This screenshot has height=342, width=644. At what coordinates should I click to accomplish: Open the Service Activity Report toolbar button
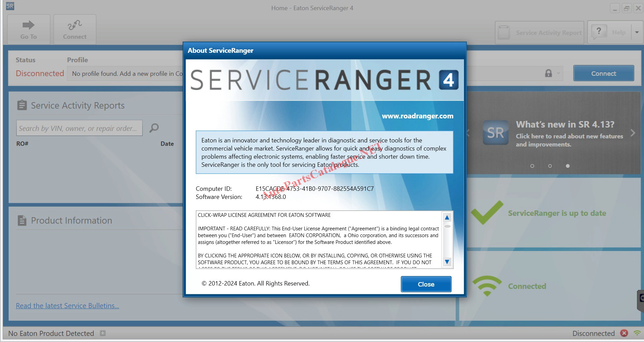(x=539, y=32)
